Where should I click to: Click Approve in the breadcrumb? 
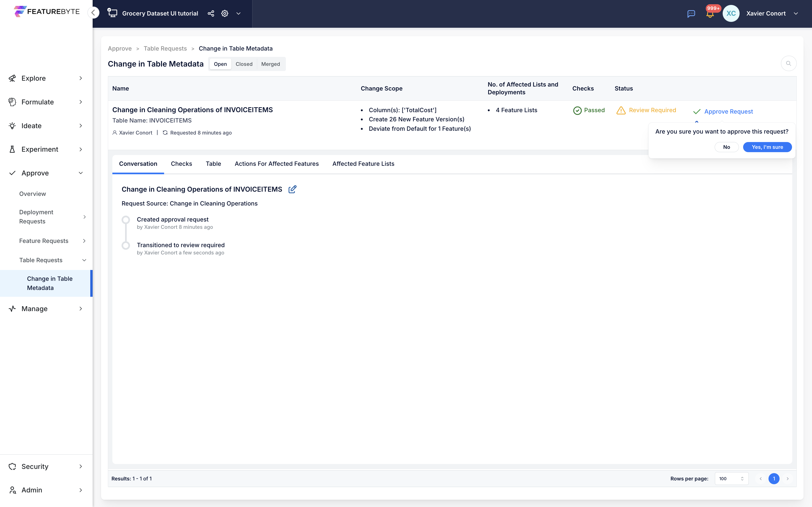(x=120, y=49)
